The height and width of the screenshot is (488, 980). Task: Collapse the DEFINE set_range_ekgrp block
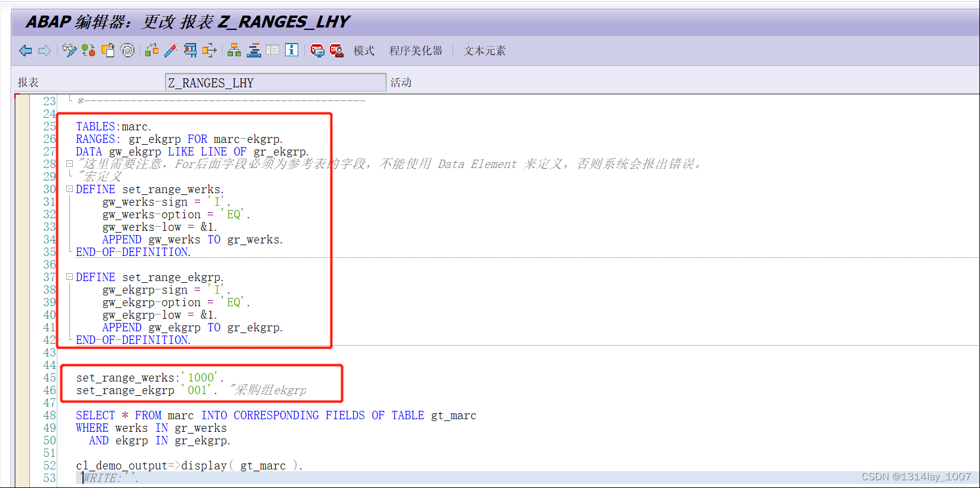point(70,277)
